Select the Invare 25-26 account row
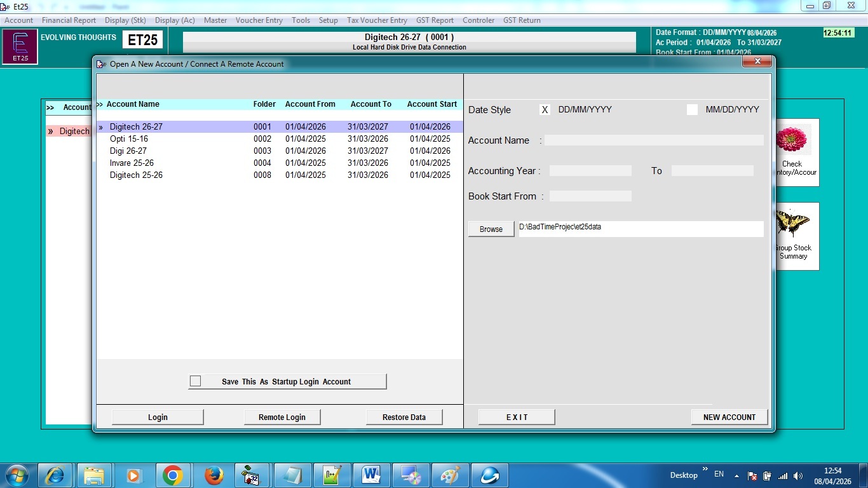The width and height of the screenshot is (868, 488). [132, 163]
